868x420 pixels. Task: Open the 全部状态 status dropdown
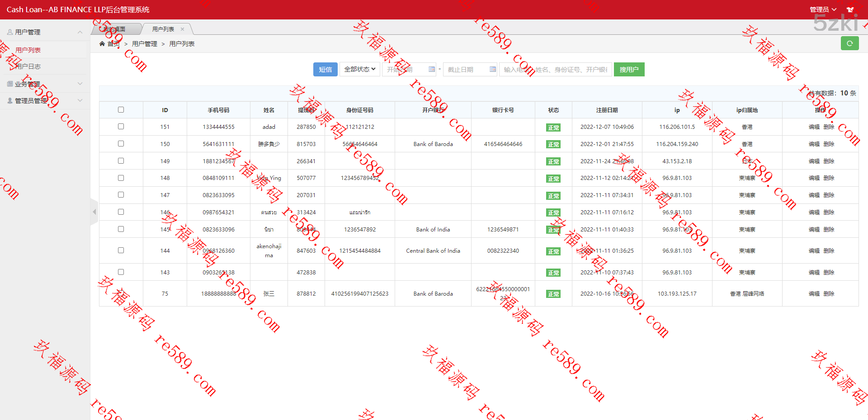tap(359, 69)
